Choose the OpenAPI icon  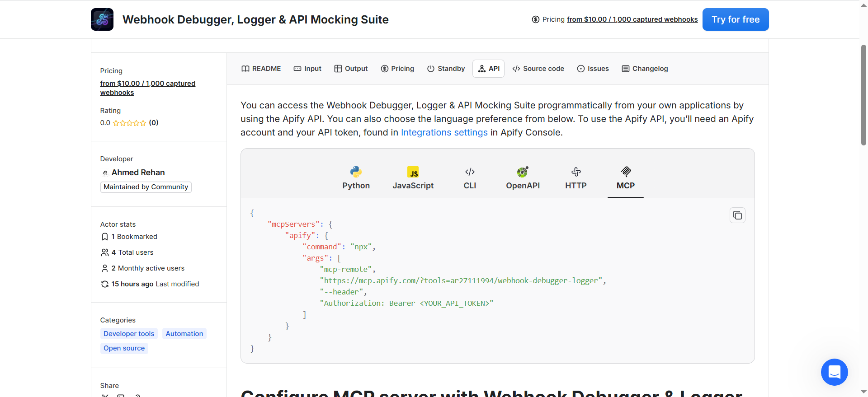pos(523,172)
